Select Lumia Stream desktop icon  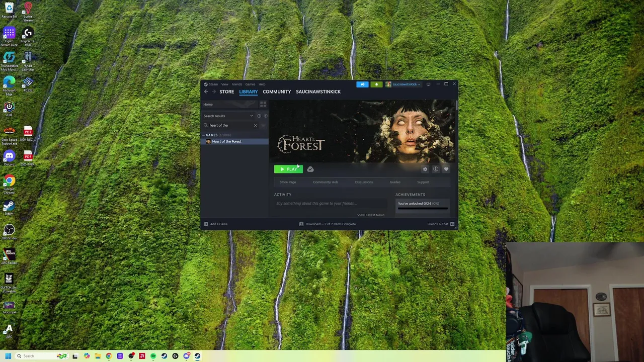coord(28,12)
